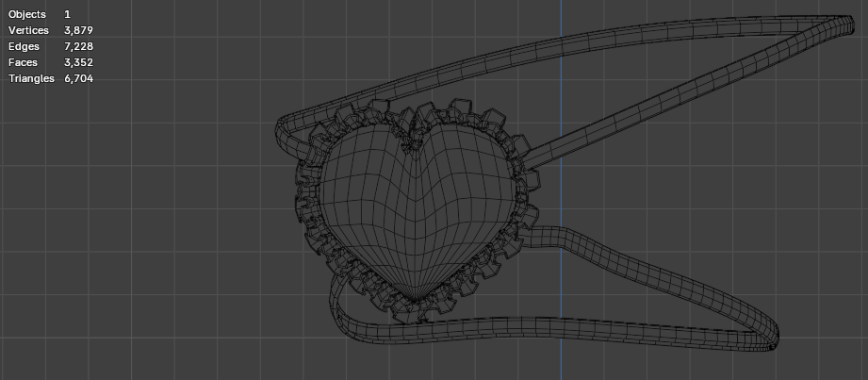Click the Objects count statistic
Viewport: 868px width, 380px height.
40,14
